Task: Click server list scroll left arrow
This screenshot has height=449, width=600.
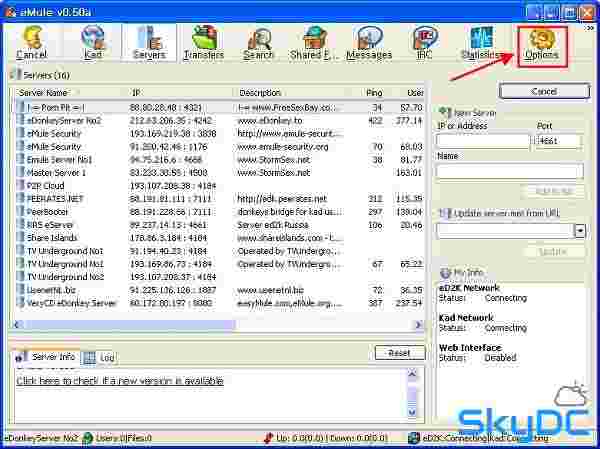Action: coord(16,325)
